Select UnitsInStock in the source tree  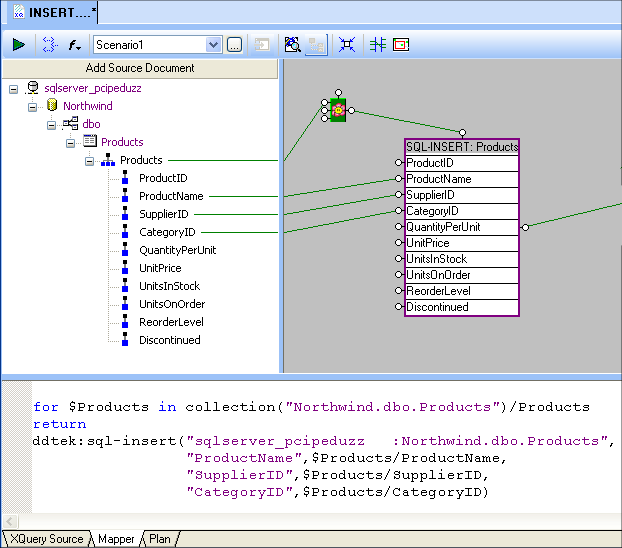click(x=169, y=286)
